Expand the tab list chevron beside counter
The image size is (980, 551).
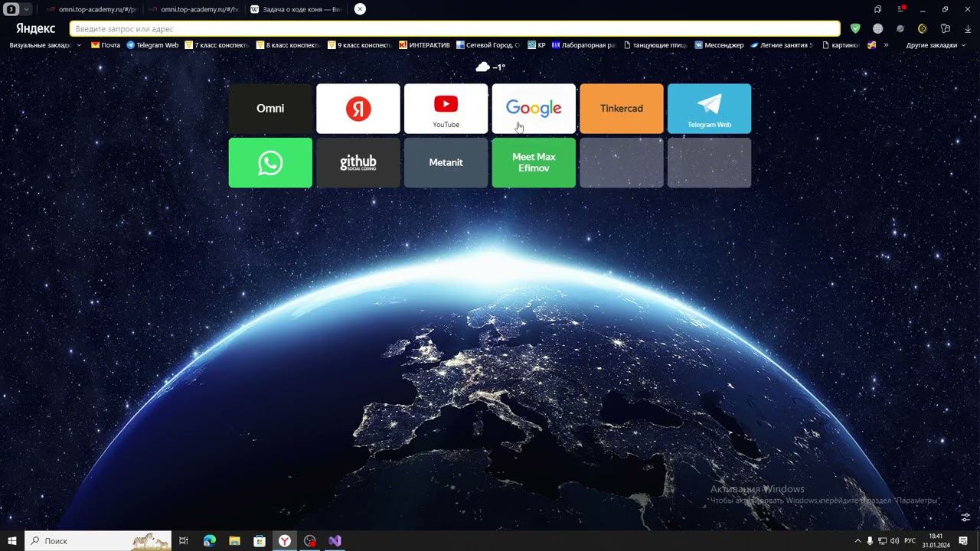click(x=27, y=9)
